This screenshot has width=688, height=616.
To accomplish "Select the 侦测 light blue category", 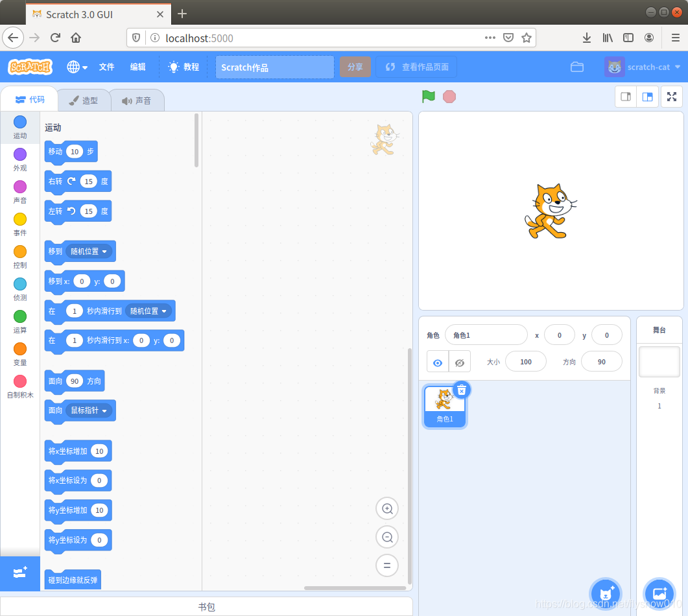I will pyautogui.click(x=19, y=289).
